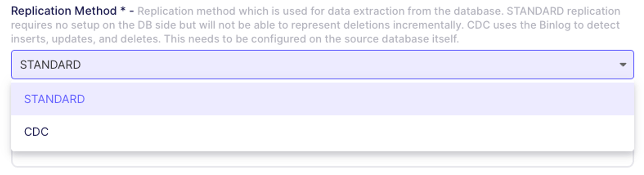Click the dropdown caret arrow icon
644x175 pixels.
(x=622, y=64)
